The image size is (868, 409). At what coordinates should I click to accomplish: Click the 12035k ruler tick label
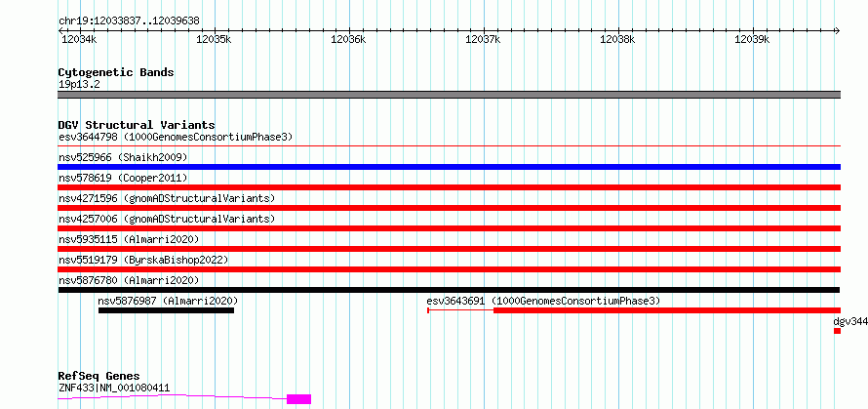coord(214,39)
